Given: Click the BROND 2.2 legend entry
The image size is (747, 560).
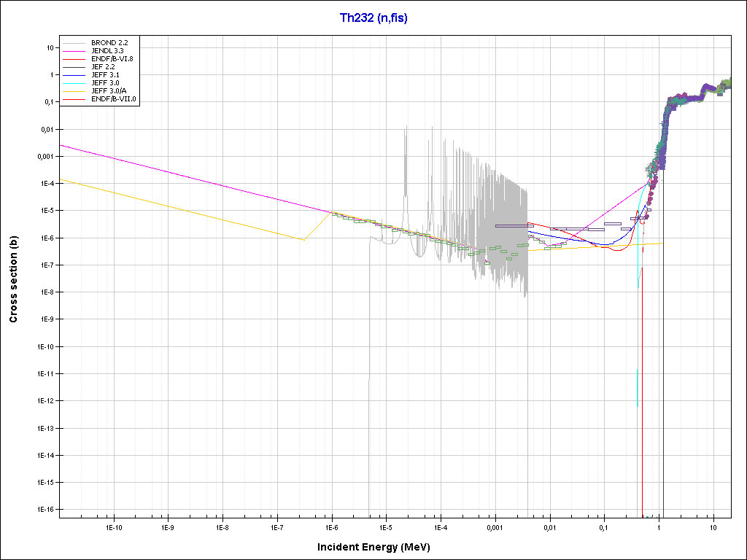Looking at the screenshot, I should 107,42.
